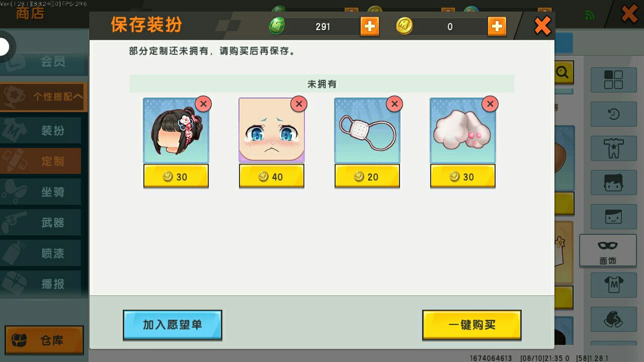Remove the eye patch item
644x362 pixels.
tap(394, 104)
